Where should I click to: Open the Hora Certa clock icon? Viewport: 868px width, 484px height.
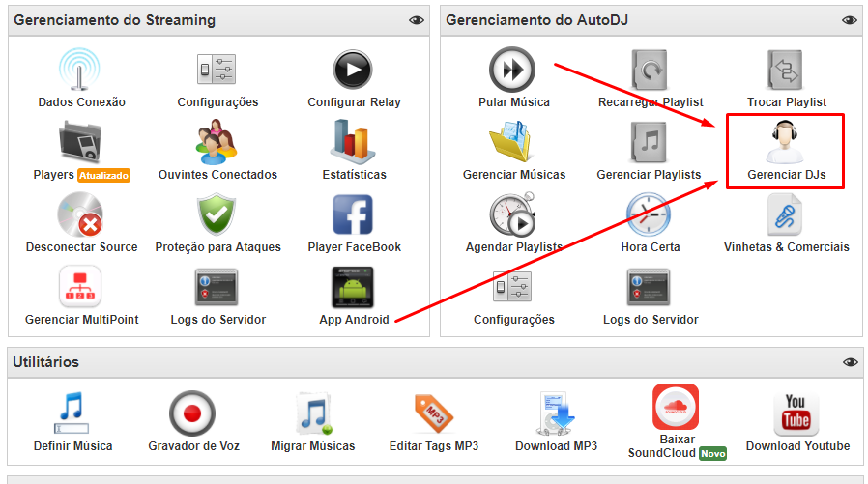[650, 214]
